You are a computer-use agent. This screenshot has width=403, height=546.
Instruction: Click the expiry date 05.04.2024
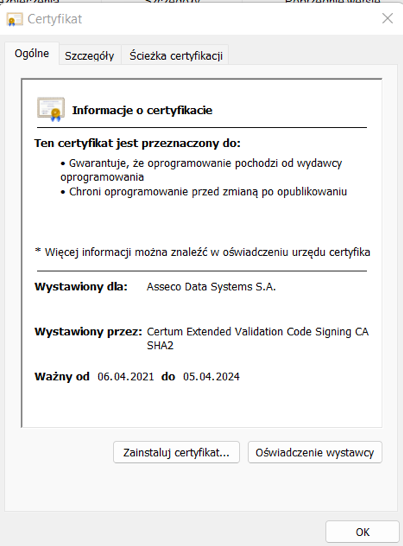211,376
